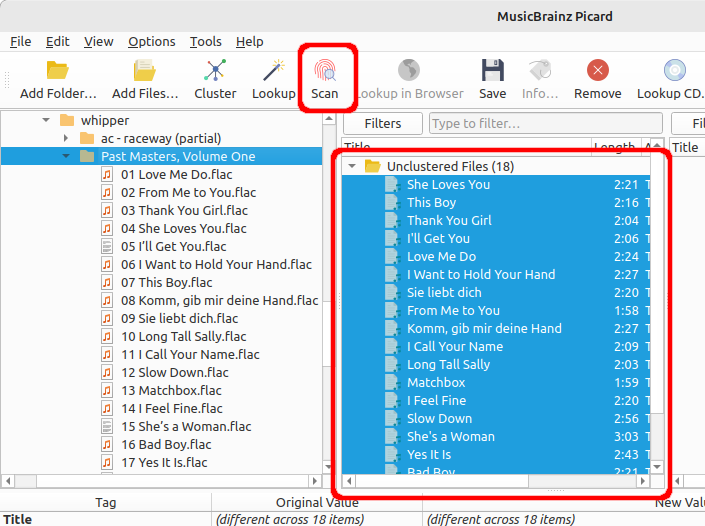705x526 pixels.
Task: Open the File menu
Action: (x=21, y=42)
